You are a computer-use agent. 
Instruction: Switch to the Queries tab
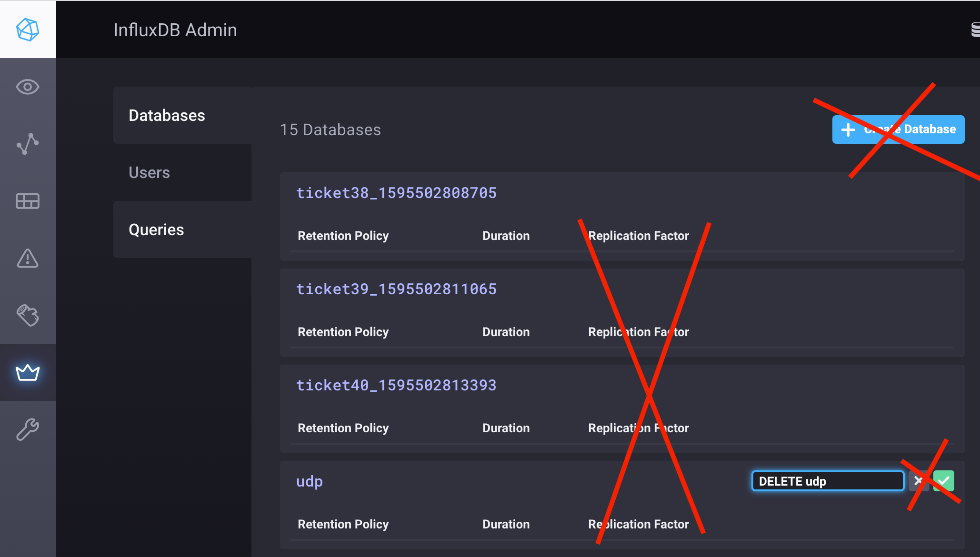[x=156, y=229]
